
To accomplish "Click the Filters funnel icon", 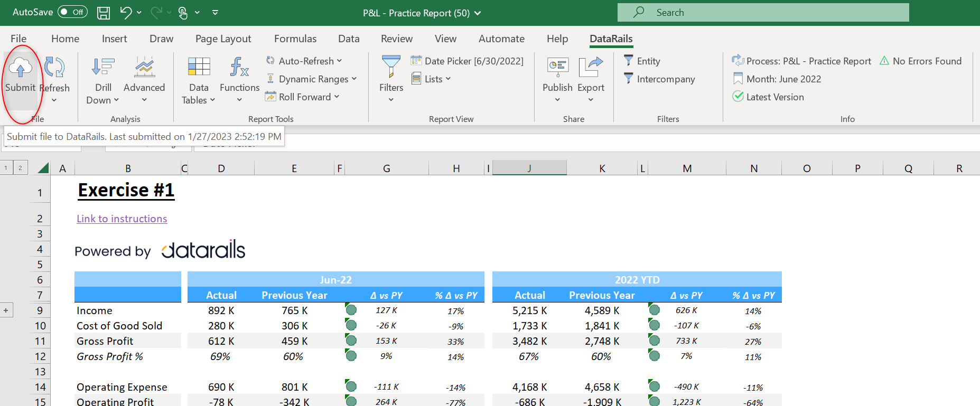I will coord(391,67).
